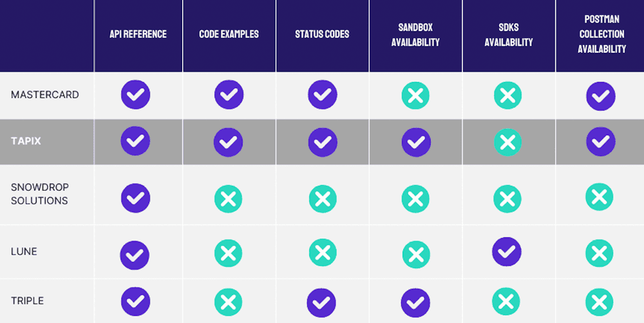Click Mastercard's Sandbox Availability cross icon
Screen dimensions: 644x323
[415, 96]
